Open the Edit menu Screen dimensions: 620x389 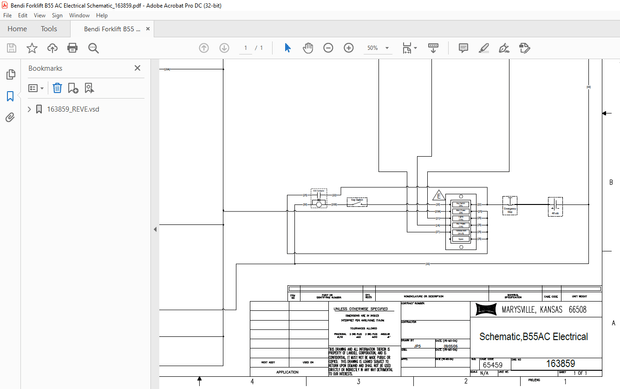pos(23,15)
